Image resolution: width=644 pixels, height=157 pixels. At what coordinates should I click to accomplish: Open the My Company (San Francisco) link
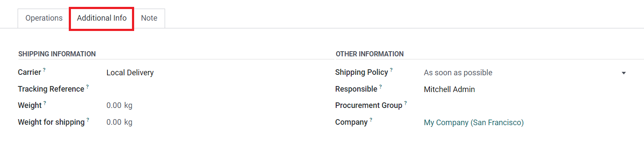(x=474, y=123)
